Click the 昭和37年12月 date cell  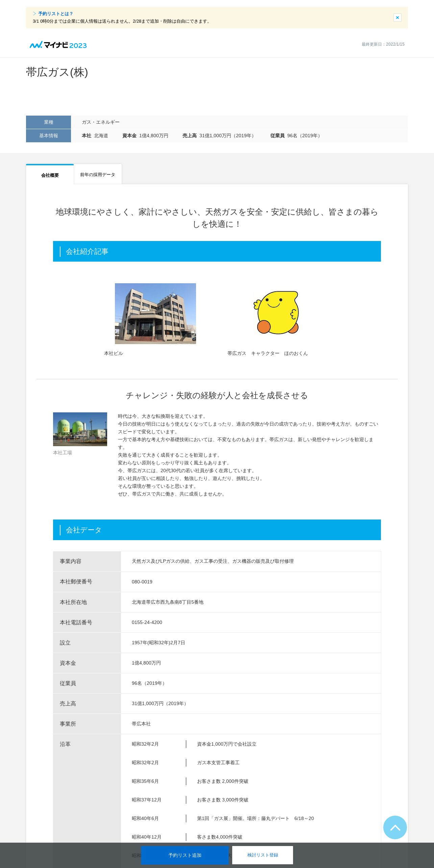pos(147,800)
